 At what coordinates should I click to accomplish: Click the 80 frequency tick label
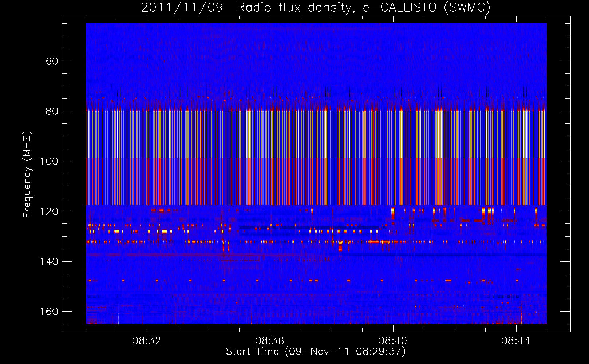click(52, 111)
